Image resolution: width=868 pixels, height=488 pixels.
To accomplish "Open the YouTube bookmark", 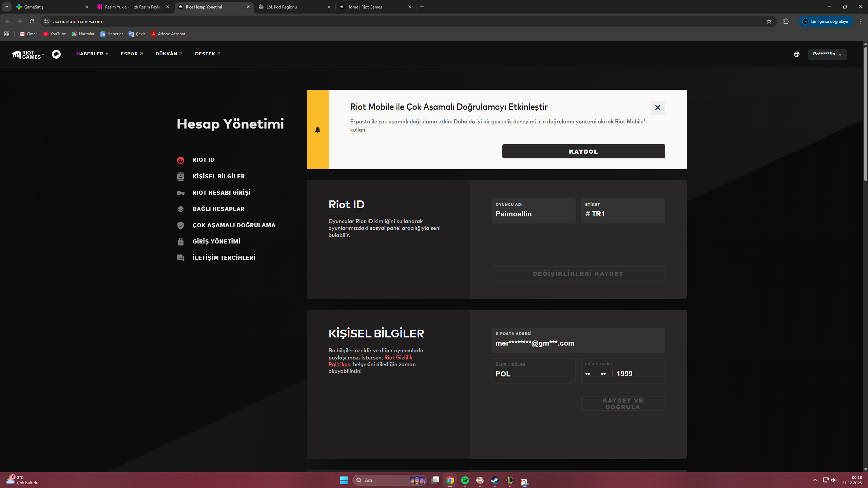I will (x=55, y=34).
